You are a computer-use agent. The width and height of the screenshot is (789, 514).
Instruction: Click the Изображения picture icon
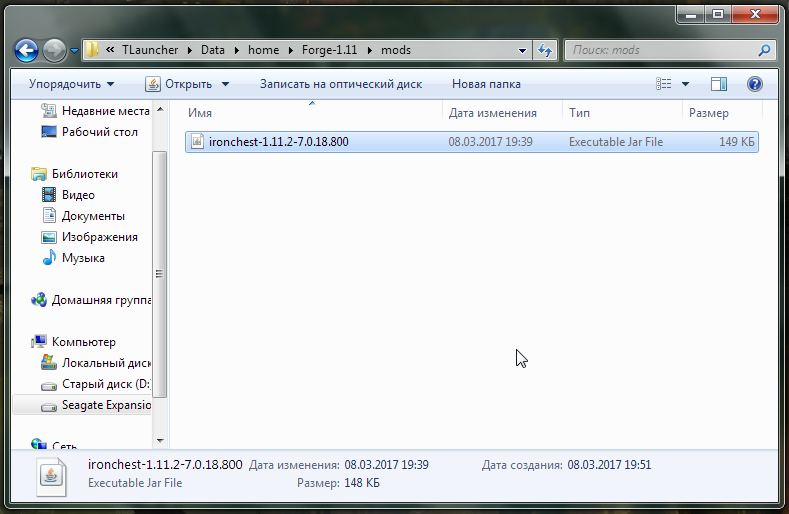[x=49, y=237]
